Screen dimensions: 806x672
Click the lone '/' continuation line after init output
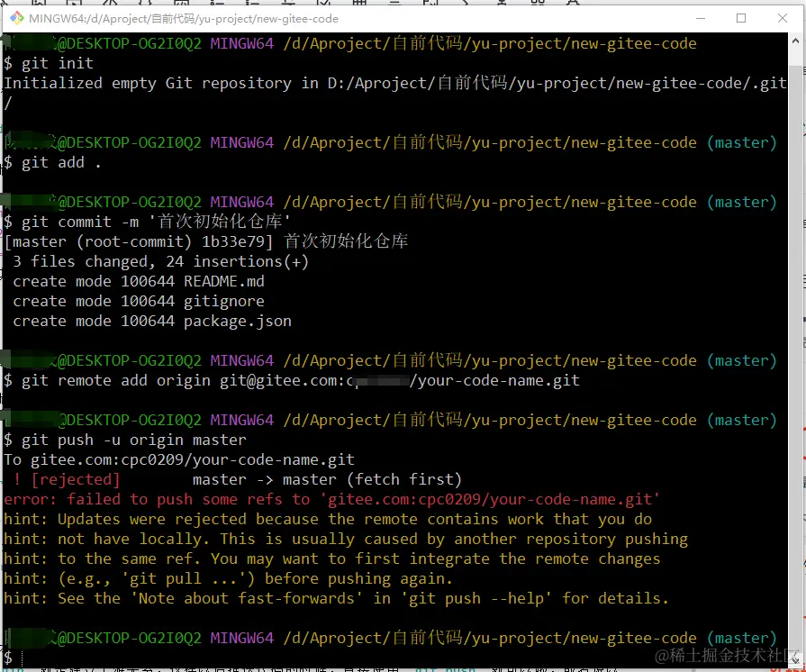coord(8,104)
